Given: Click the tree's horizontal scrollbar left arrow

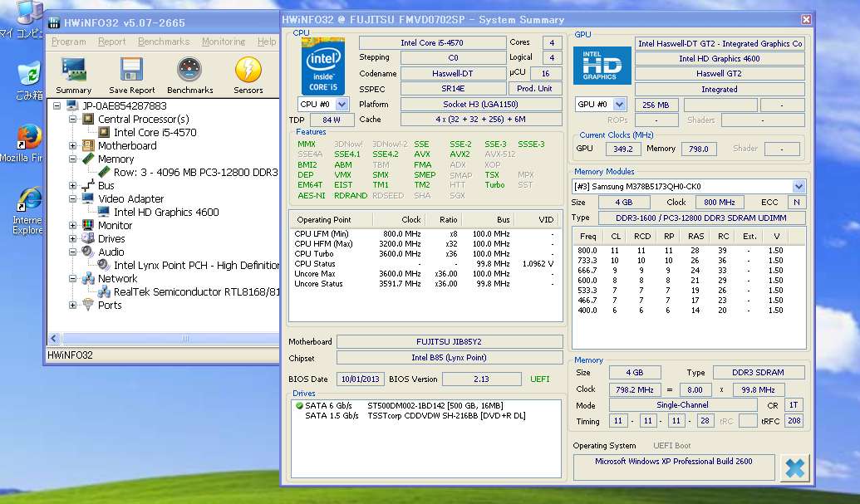Looking at the screenshot, I should pos(55,339).
